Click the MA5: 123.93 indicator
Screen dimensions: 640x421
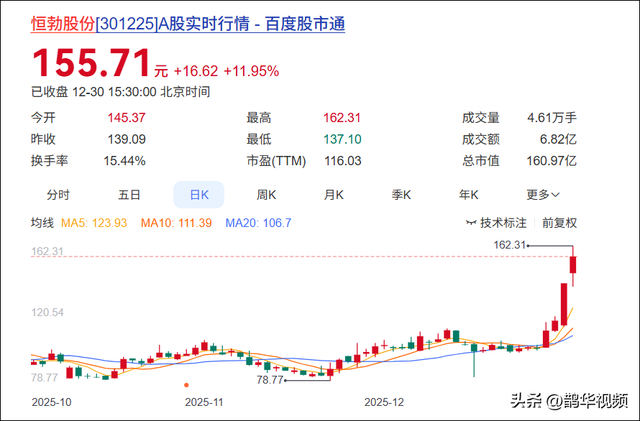(94, 223)
